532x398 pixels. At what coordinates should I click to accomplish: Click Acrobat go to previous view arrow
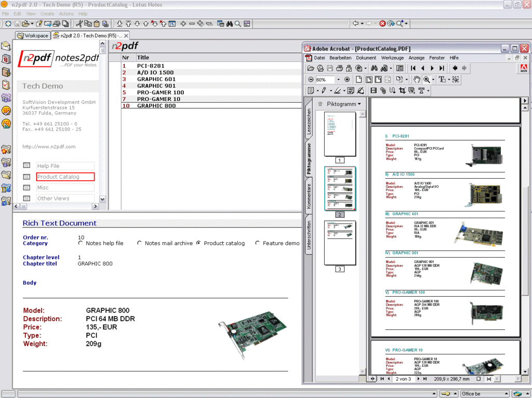tap(455, 68)
